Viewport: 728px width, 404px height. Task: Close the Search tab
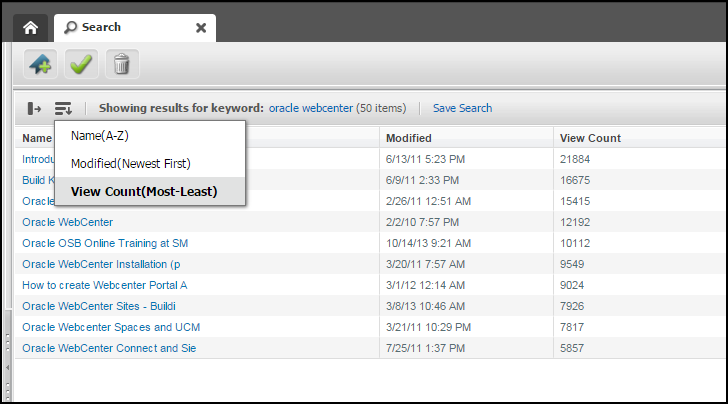click(201, 28)
